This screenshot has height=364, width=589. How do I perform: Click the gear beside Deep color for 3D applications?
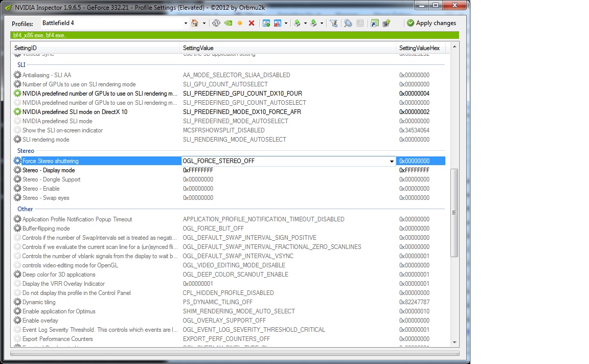click(x=17, y=274)
